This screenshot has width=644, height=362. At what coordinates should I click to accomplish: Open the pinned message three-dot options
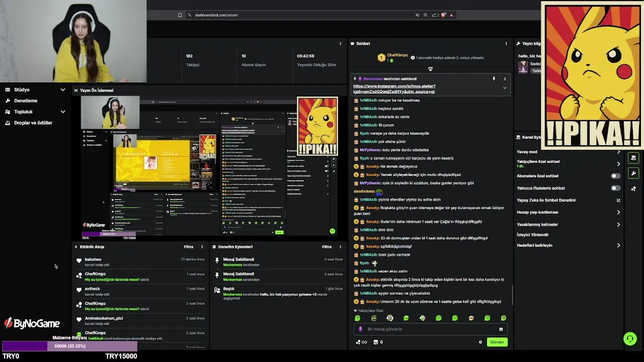(505, 79)
